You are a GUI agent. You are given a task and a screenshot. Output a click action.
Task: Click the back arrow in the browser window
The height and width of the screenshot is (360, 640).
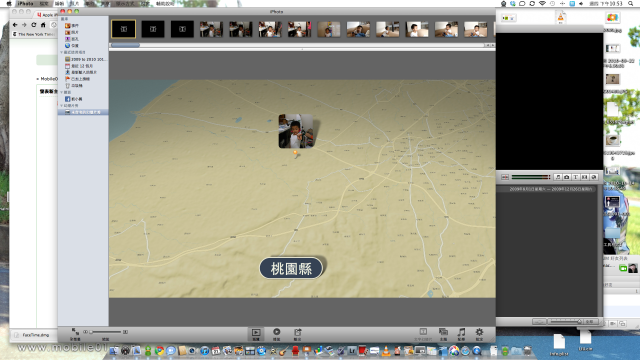coord(15,25)
